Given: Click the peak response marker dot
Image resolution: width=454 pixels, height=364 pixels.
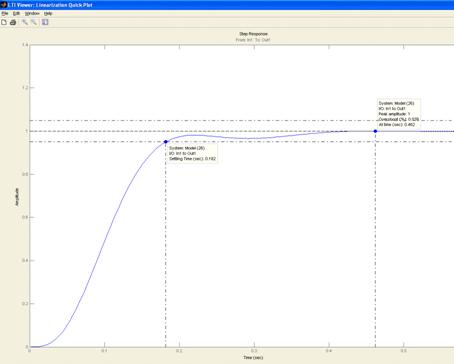Looking at the screenshot, I should click(375, 131).
